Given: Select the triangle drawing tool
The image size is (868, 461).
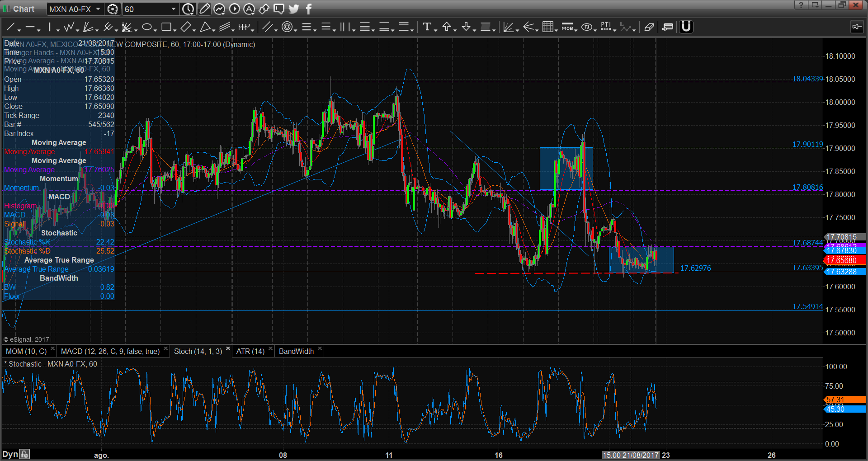Looking at the screenshot, I should pyautogui.click(x=205, y=27).
